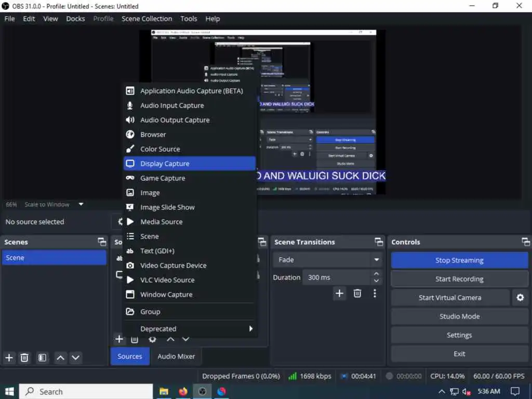The height and width of the screenshot is (399, 532).
Task: Add an Image Slide Show source
Action: tap(189, 207)
